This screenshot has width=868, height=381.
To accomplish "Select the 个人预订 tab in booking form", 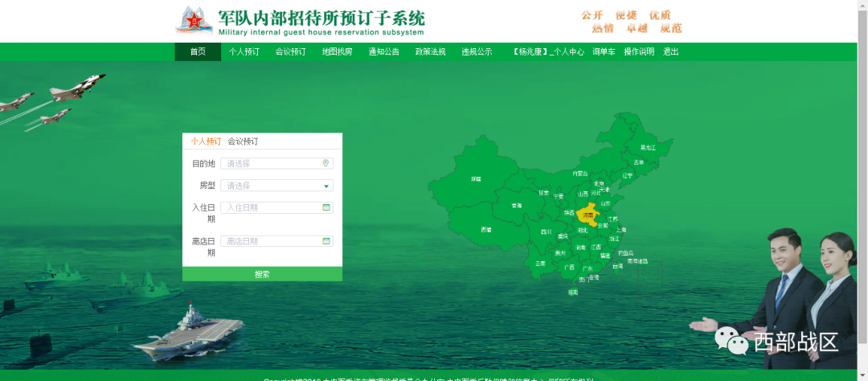I will tap(206, 141).
